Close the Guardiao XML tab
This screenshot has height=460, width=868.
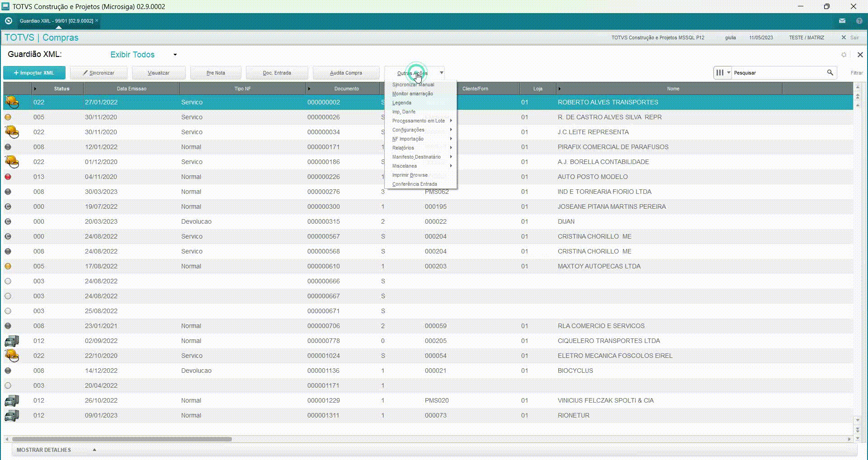click(x=97, y=20)
